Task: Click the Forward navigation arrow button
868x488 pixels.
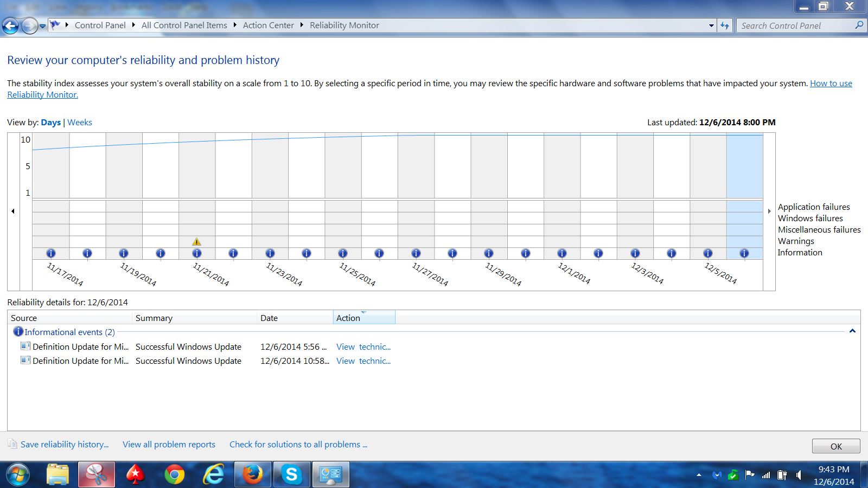Action: (29, 25)
